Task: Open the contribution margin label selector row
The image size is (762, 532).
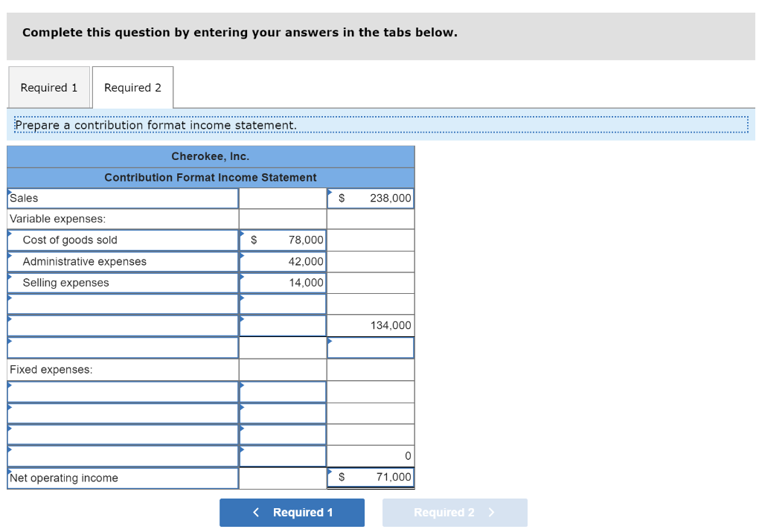Action: [123, 347]
